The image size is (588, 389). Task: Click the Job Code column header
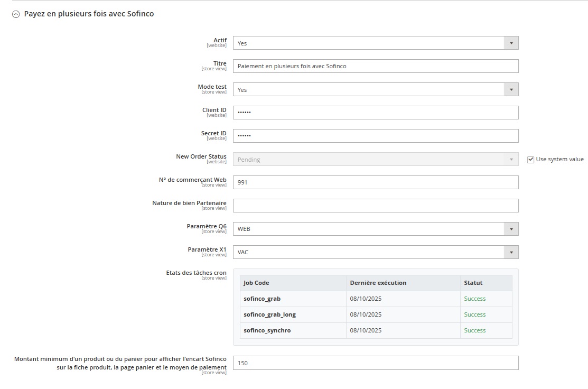click(256, 283)
